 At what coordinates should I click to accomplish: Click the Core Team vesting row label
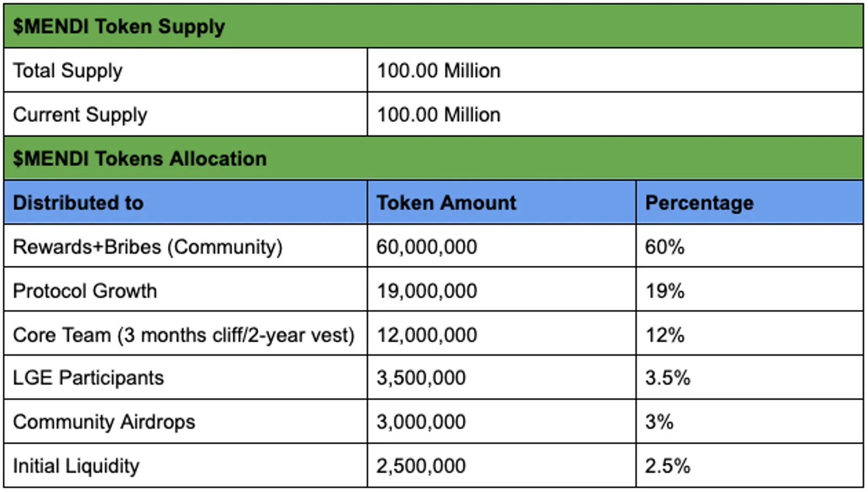(x=186, y=334)
